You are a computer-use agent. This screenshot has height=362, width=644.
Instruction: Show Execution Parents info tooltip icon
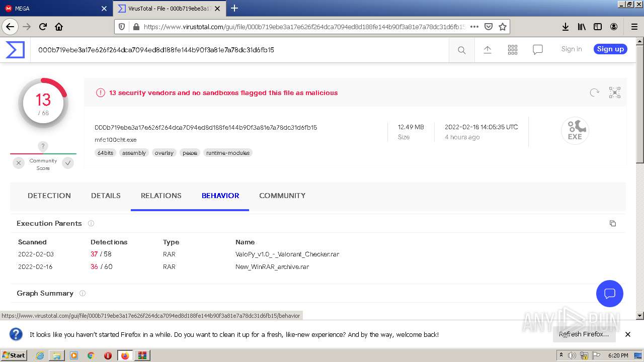91,223
